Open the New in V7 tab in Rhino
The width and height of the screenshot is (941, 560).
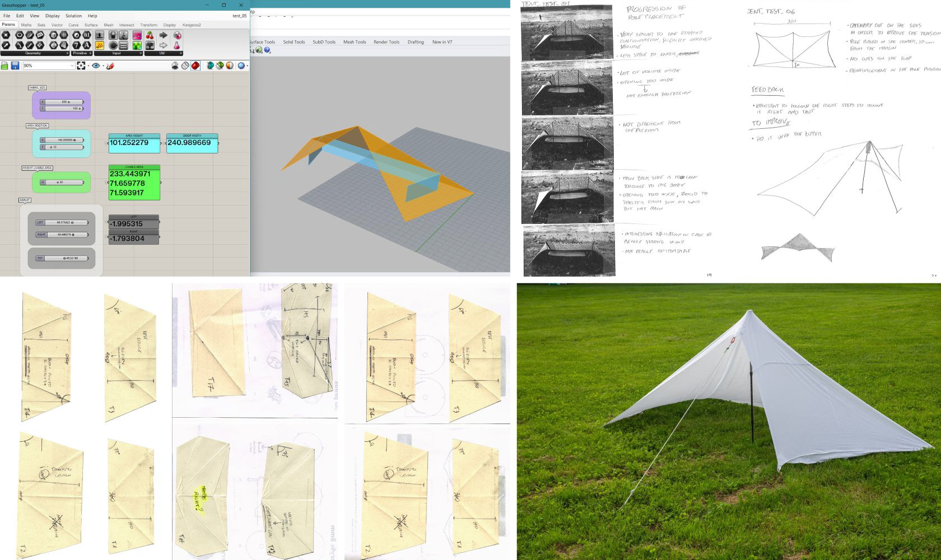[442, 42]
